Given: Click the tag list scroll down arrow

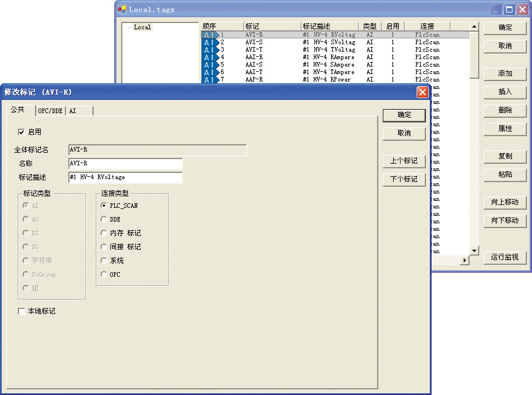Looking at the screenshot, I should point(474,251).
